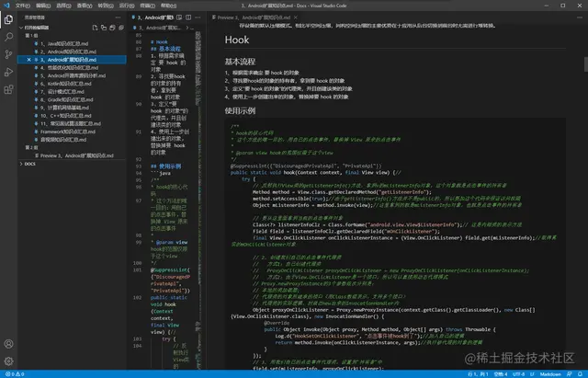Click the Hook heading in the preview
Viewport: 588px width, 378px height.
point(237,40)
